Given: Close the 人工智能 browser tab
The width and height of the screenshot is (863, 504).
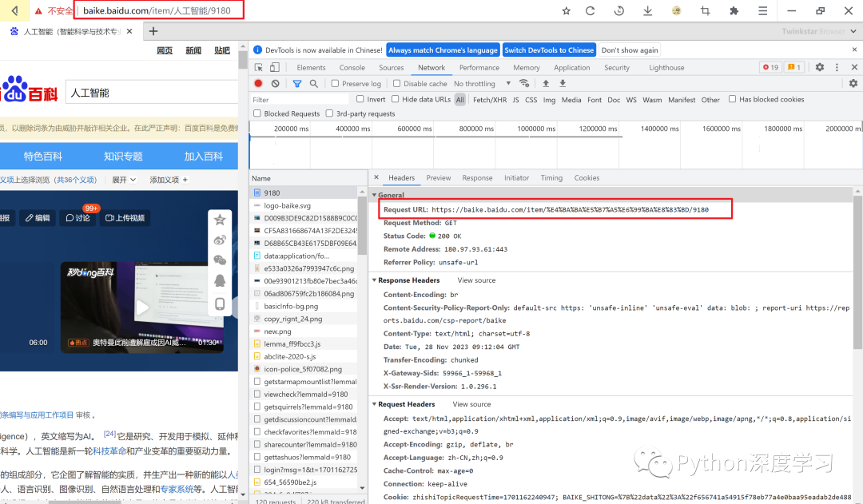Looking at the screenshot, I should (x=129, y=31).
